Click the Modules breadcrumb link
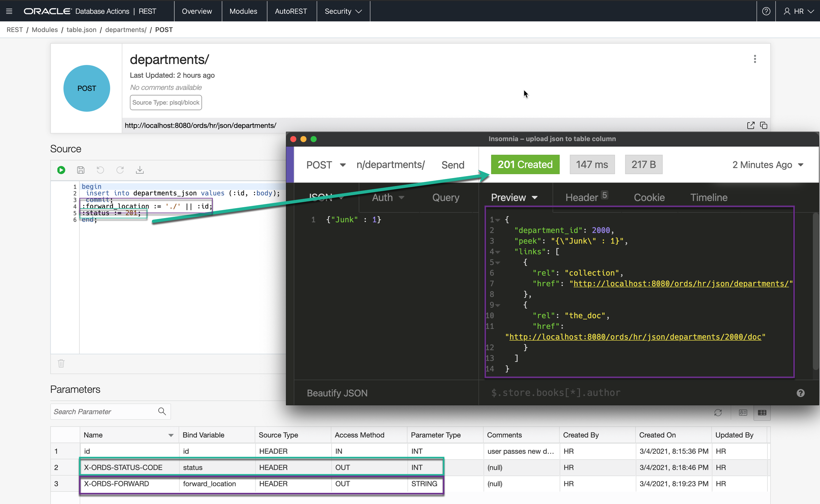 tap(45, 30)
